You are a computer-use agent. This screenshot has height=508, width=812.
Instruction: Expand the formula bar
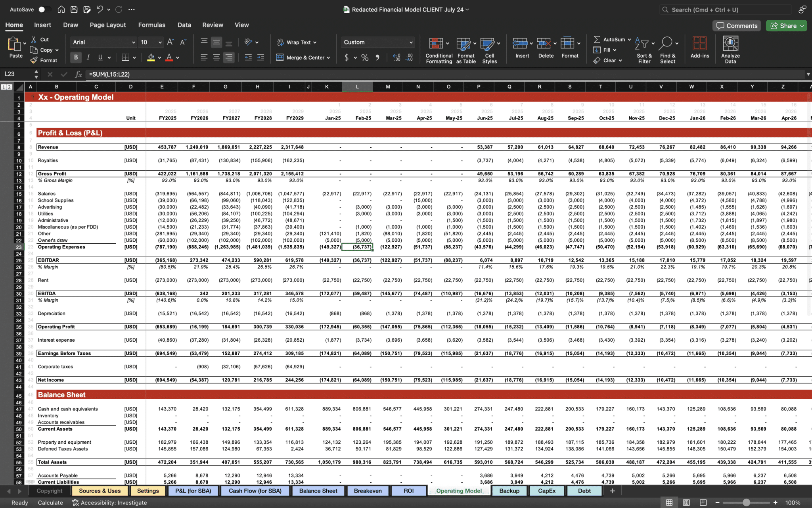pos(808,74)
